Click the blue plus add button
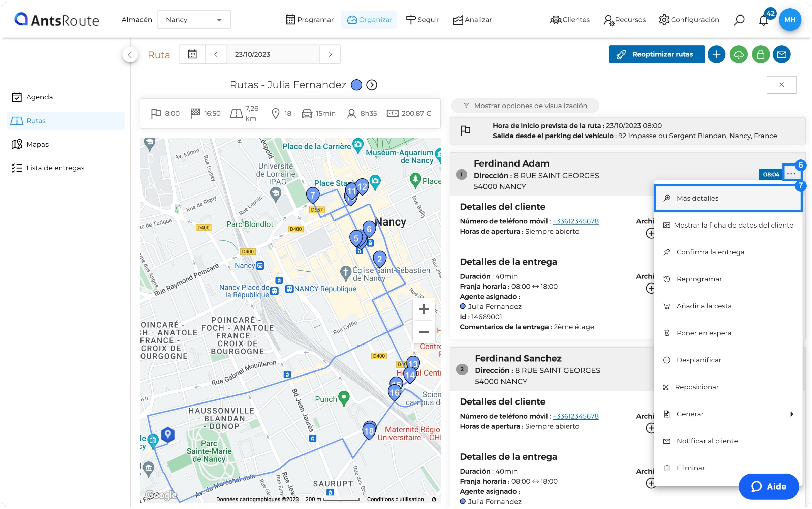The width and height of the screenshot is (812, 509). pos(716,54)
